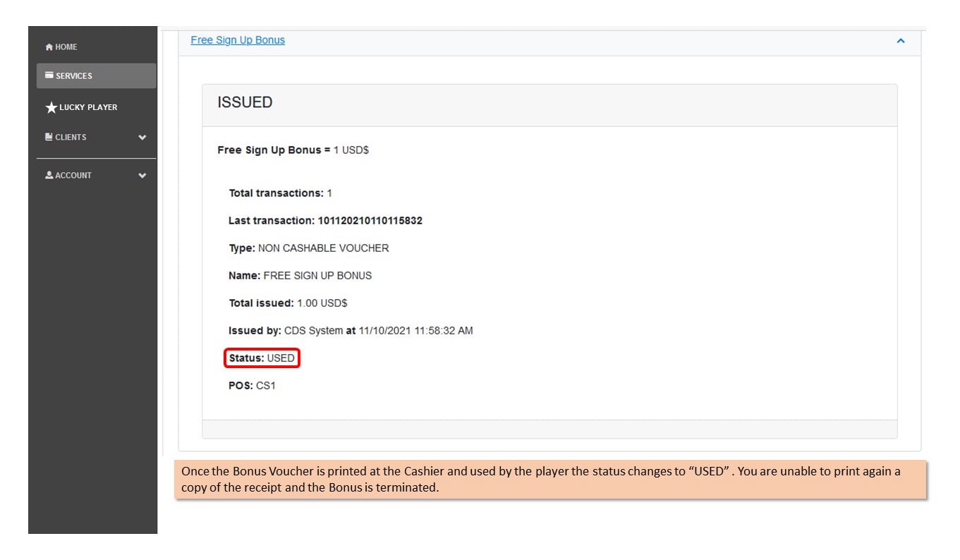Click 'Type: NON CASHABLE VOUCHER' line
This screenshot has height=560, width=960.
309,248
